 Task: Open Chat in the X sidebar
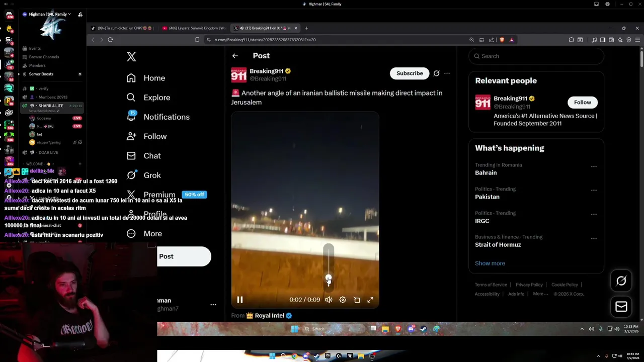point(144,156)
